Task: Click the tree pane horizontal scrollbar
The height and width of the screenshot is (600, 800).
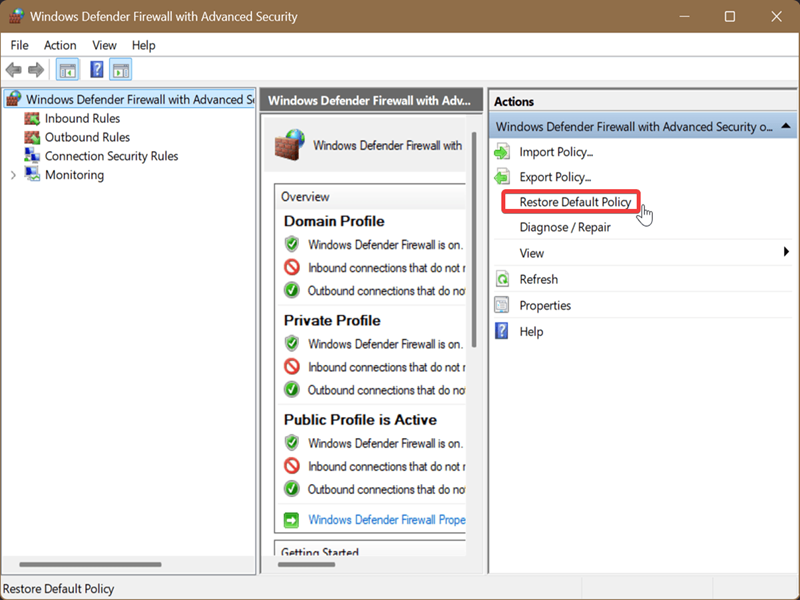Action: [x=90, y=564]
